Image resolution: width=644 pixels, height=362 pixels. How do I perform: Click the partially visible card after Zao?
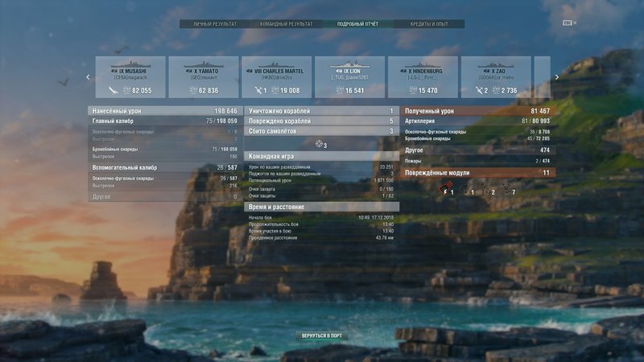[x=542, y=77]
